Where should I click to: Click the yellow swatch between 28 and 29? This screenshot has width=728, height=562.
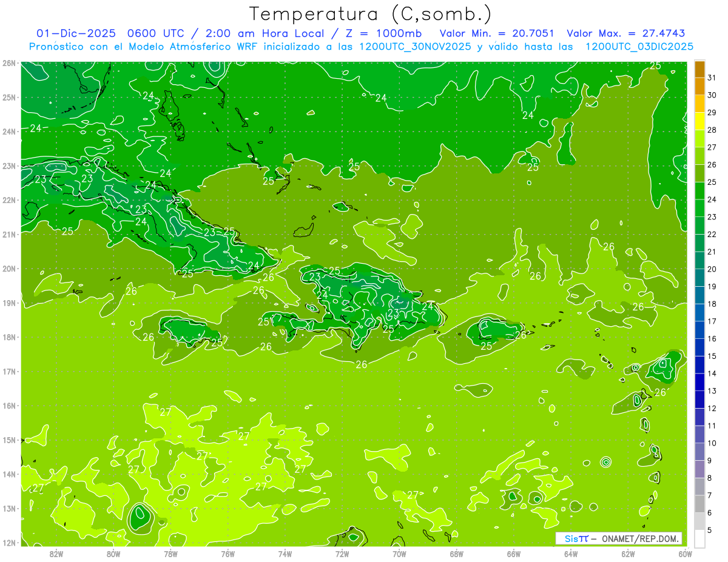click(699, 121)
